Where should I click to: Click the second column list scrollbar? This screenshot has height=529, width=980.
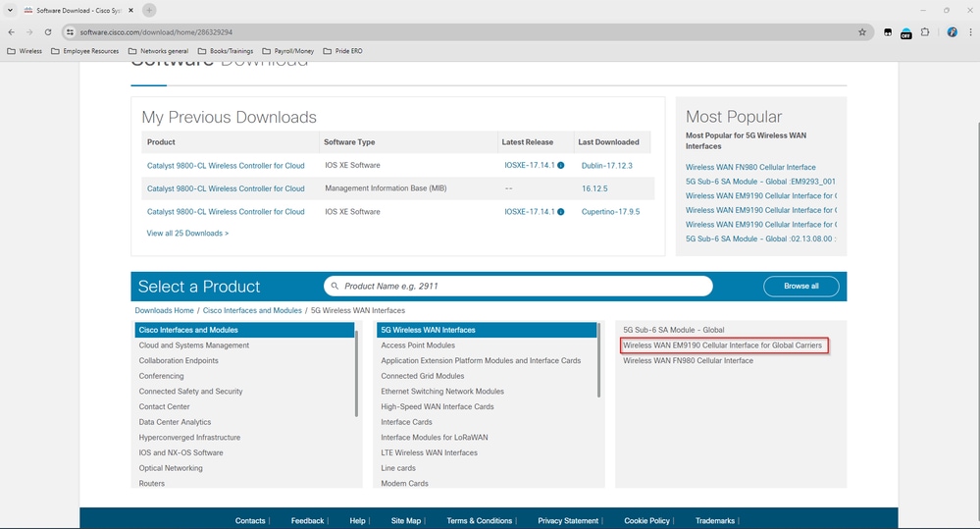[598, 360]
